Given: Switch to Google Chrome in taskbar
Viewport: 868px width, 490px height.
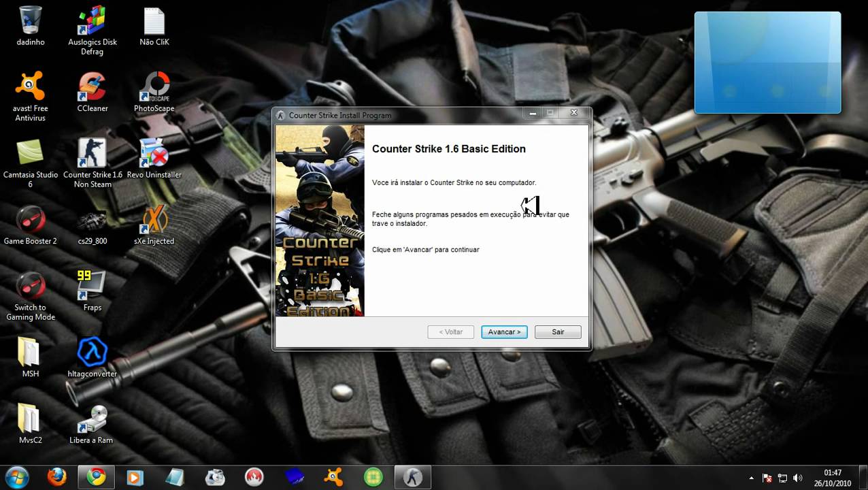Looking at the screenshot, I should (96, 477).
